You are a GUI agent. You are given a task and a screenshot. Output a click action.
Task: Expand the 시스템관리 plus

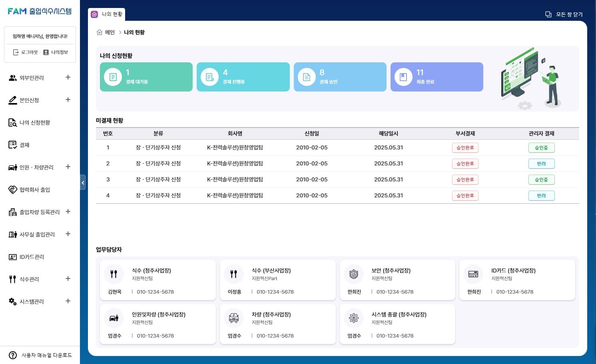68,301
